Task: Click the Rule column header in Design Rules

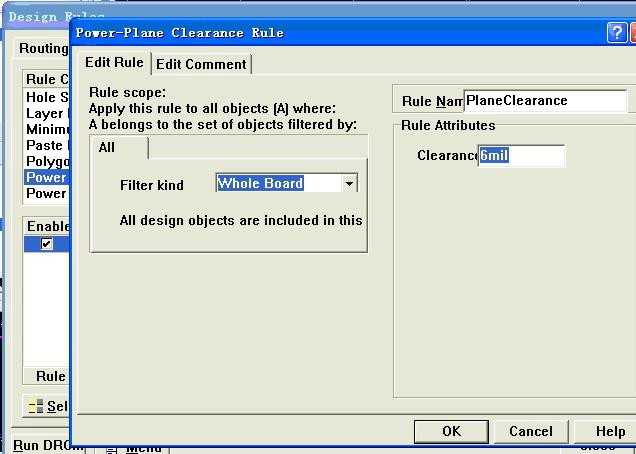Action: coord(47,376)
